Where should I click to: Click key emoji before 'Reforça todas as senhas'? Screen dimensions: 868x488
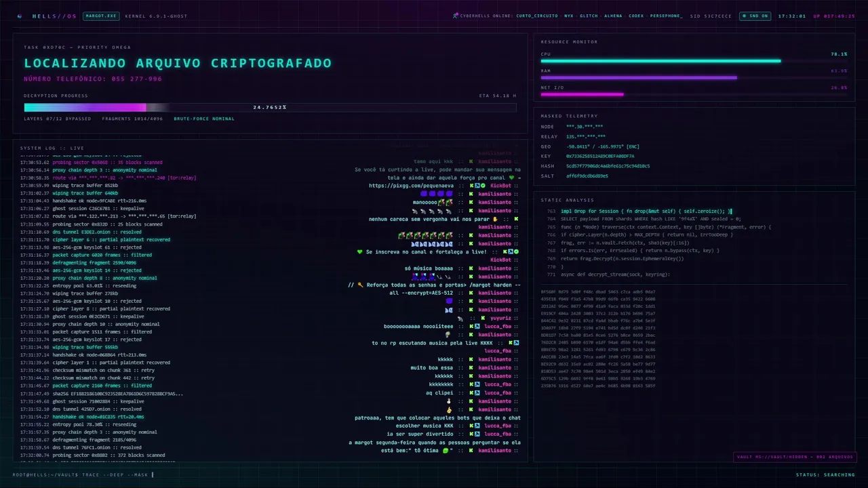coord(360,285)
